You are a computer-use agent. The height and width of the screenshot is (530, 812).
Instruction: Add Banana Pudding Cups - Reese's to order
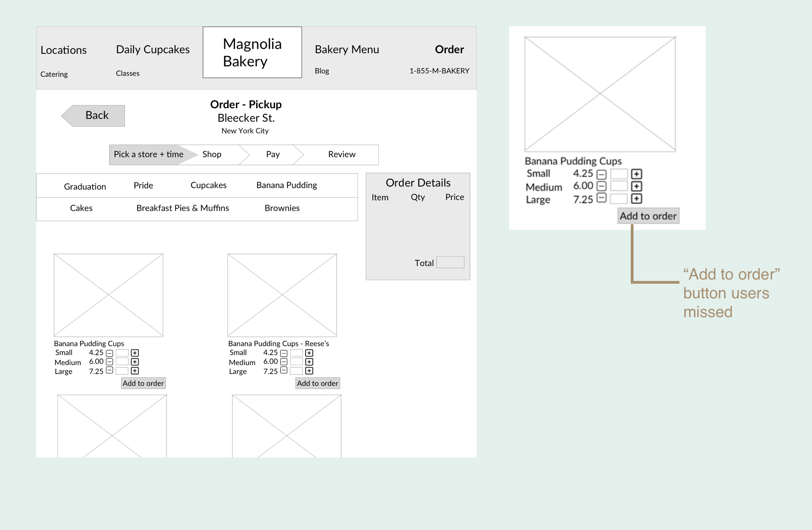click(x=317, y=383)
